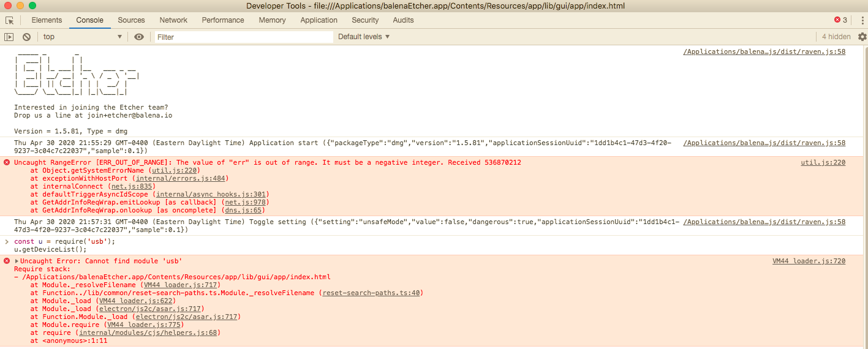Click the RangeError red error icon
Viewport: 868px width, 349px height.
(x=7, y=162)
